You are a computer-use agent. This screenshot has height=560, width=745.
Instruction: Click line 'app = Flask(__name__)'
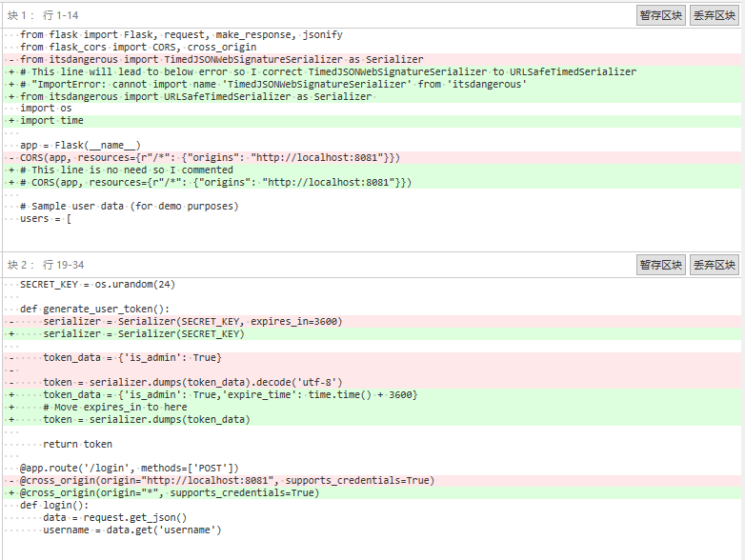(372, 146)
